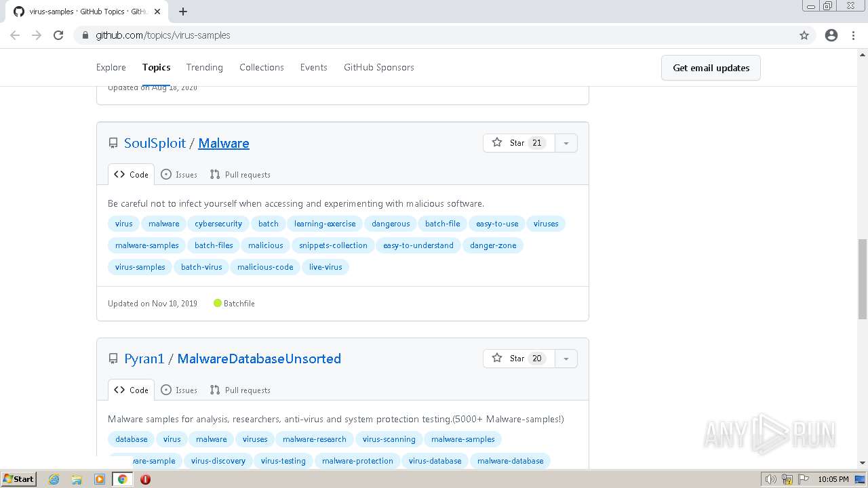The height and width of the screenshot is (488, 868).
Task: Click the virus-scanning topic tag
Action: point(389,439)
